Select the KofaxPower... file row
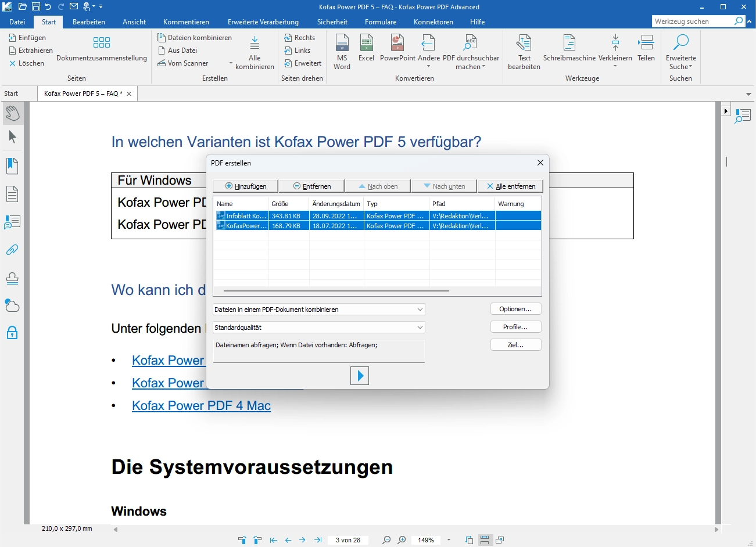Image resolution: width=756 pixels, height=547 pixels. click(378, 226)
